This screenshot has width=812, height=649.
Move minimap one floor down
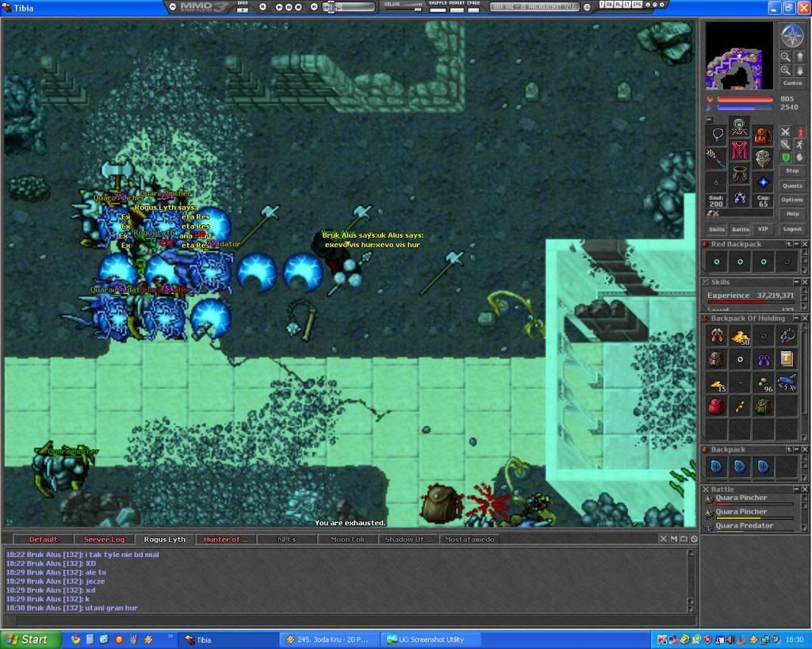799,70
